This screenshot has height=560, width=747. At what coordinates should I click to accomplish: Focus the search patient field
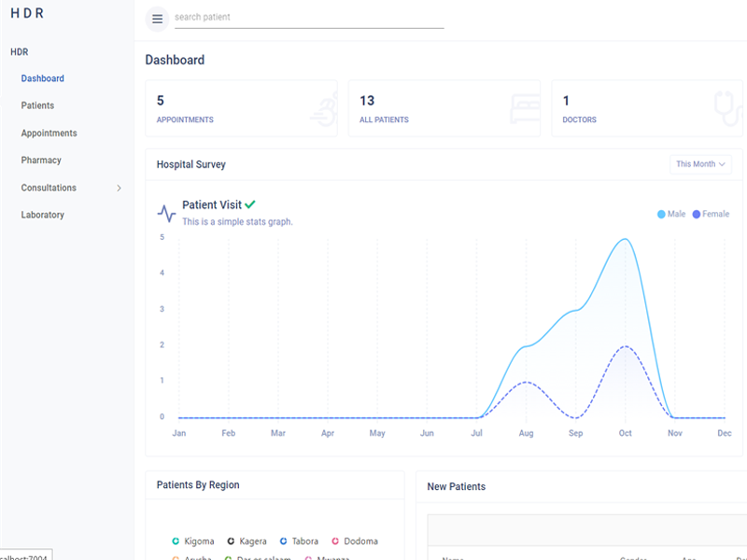tap(308, 18)
